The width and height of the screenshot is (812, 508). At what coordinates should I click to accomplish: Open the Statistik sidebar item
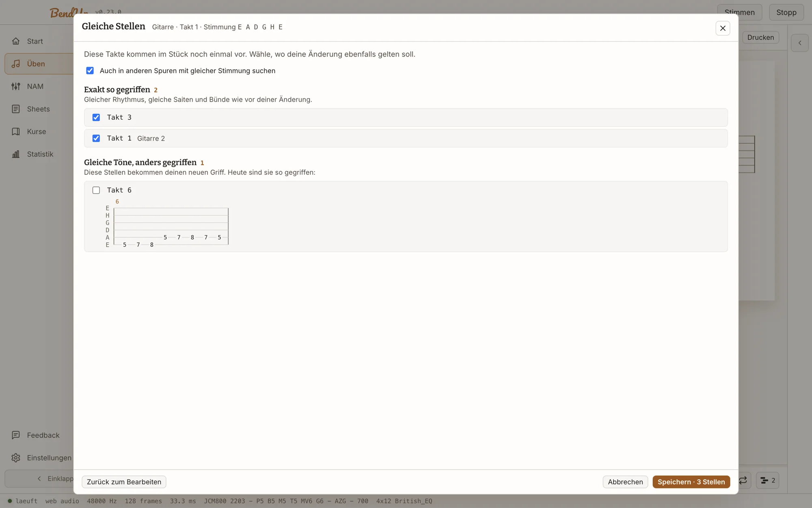(x=39, y=154)
